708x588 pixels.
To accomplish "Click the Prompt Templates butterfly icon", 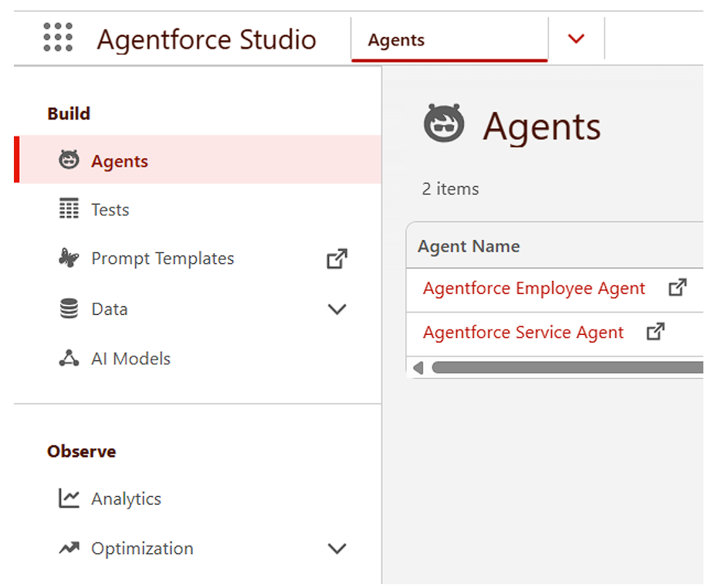I will pos(69,258).
